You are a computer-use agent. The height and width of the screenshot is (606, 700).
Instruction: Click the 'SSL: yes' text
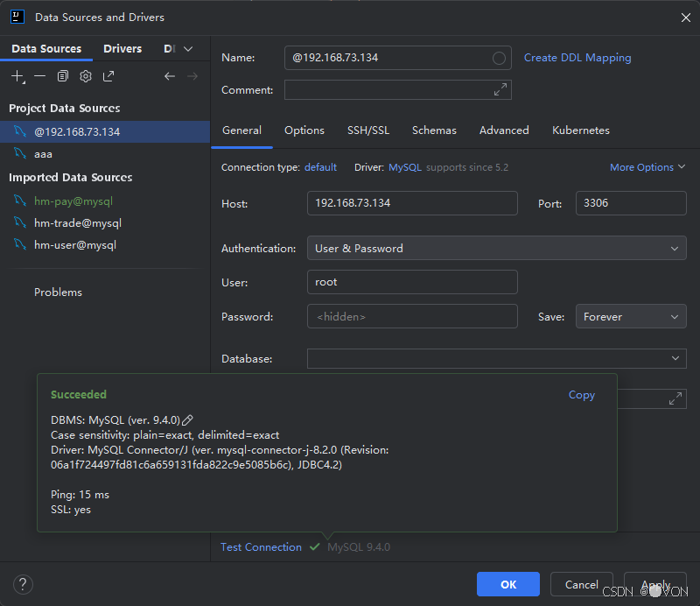pos(71,510)
